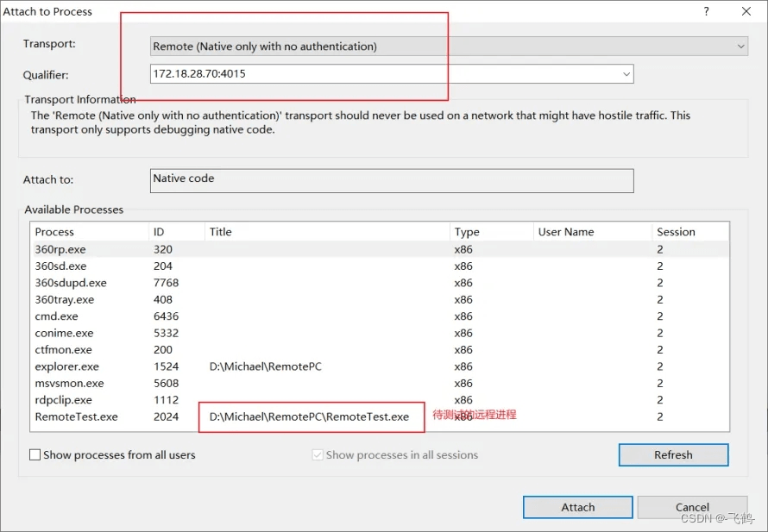
Task: Select the 360sdupd.exe process row
Action: (x=380, y=283)
